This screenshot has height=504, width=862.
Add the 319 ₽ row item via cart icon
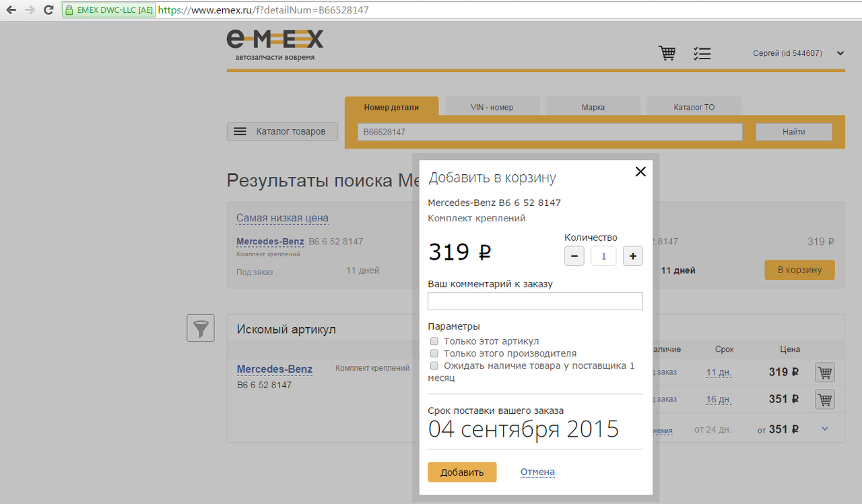pyautogui.click(x=824, y=372)
